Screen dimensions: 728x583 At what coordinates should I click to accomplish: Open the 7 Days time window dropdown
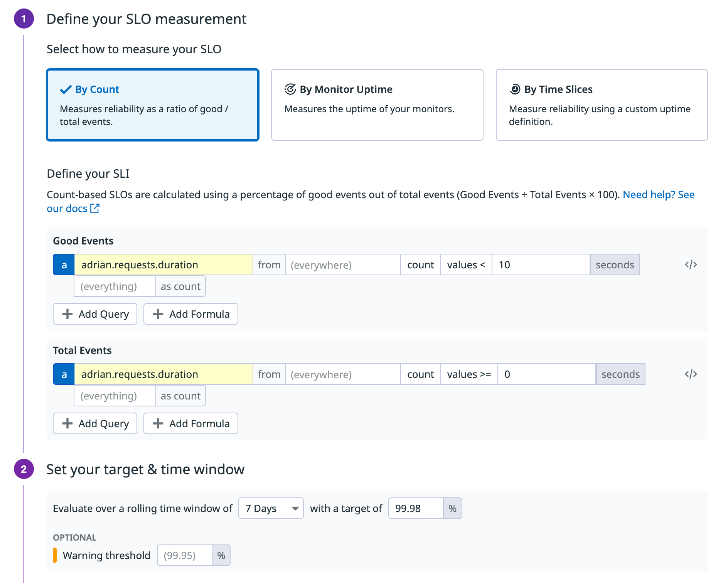coord(271,508)
